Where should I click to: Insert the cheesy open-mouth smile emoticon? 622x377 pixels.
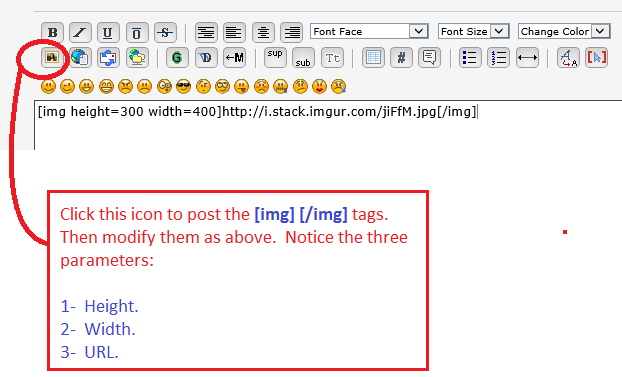tap(86, 86)
